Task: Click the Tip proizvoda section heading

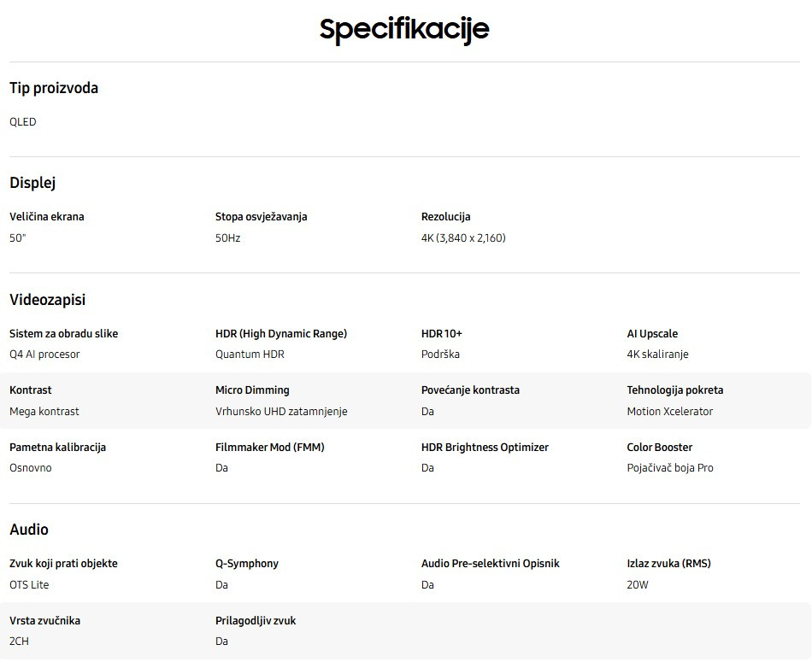Action: (x=54, y=88)
